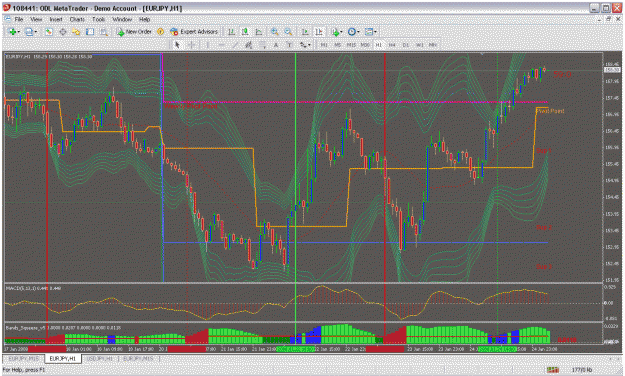
Task: Select the Text Label tool
Action: (x=289, y=45)
